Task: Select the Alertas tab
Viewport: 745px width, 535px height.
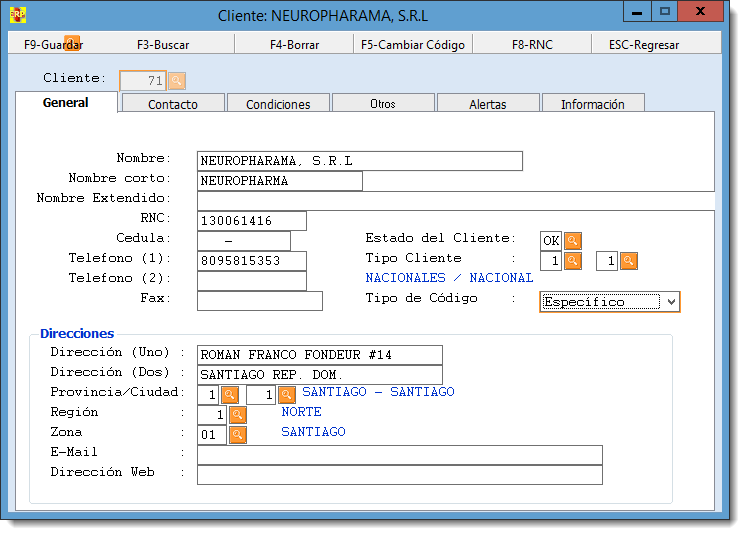Action: pyautogui.click(x=488, y=104)
